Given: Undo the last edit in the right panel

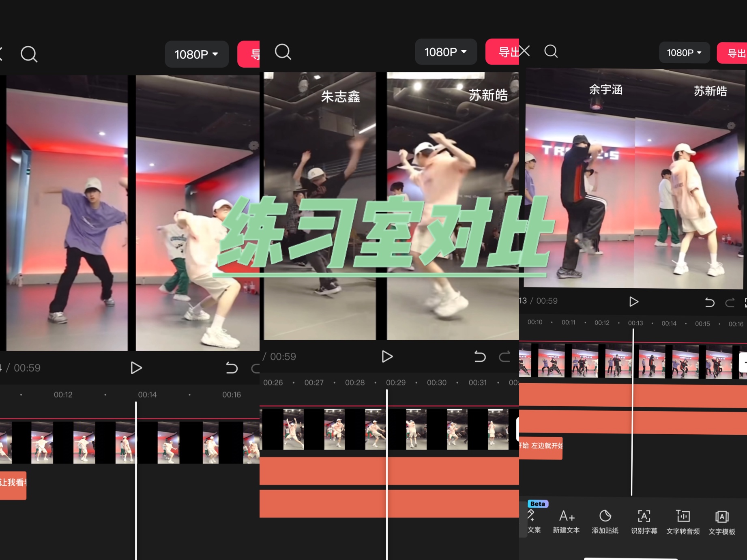Looking at the screenshot, I should (709, 302).
